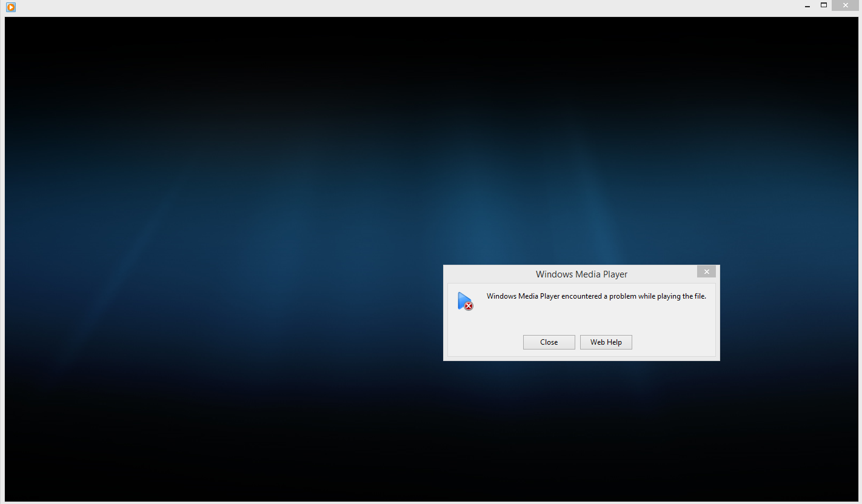
Task: Open Web Help for the error
Action: pyautogui.click(x=606, y=342)
